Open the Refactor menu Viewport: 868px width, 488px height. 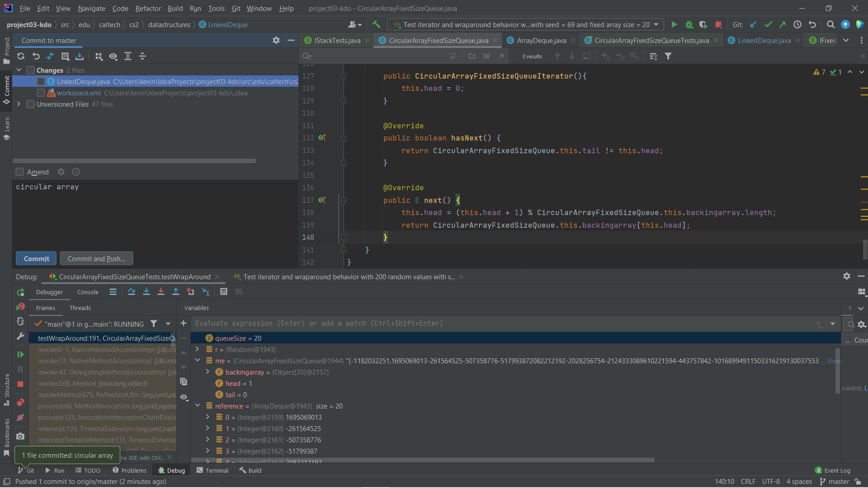pyautogui.click(x=148, y=8)
